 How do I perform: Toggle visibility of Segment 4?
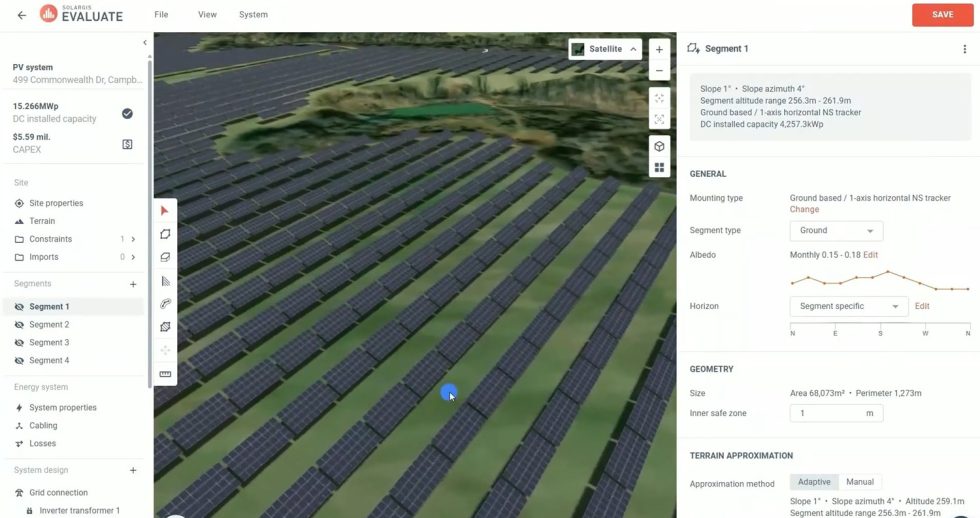[x=19, y=361]
